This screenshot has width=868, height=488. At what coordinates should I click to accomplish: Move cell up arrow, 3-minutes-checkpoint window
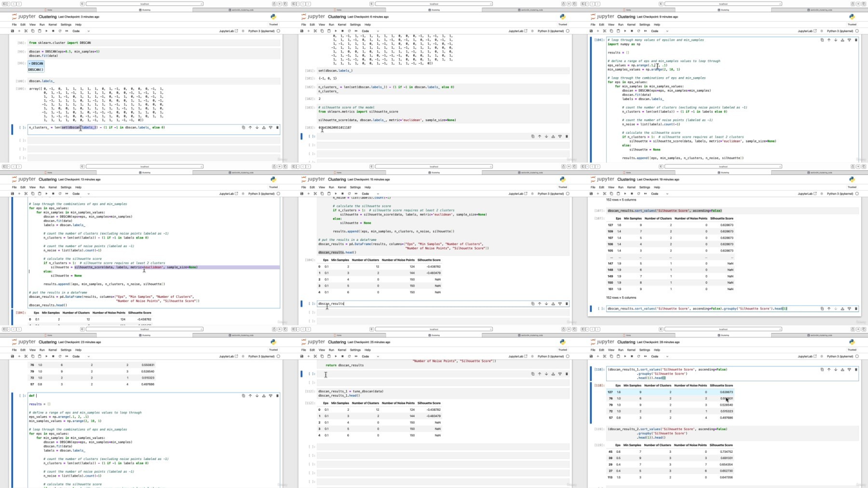point(250,127)
